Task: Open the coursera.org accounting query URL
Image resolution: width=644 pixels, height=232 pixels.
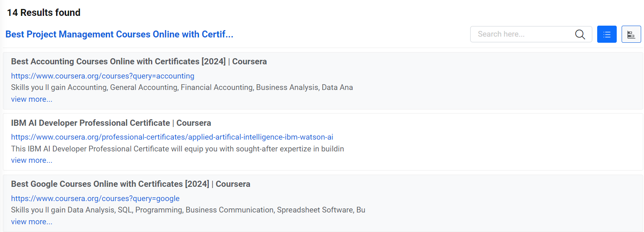Action: pyautogui.click(x=103, y=76)
